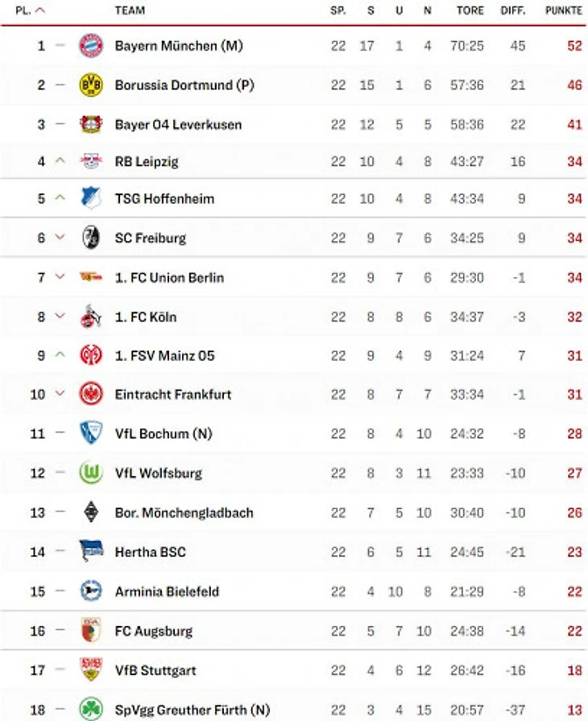The height and width of the screenshot is (721, 588).
Task: Click the SC Freiburg club crest
Action: (x=91, y=238)
